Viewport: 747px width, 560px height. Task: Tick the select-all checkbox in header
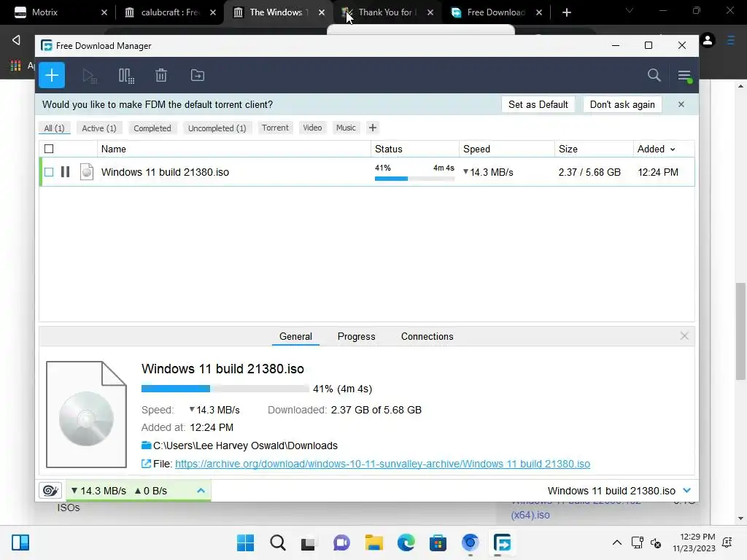coord(49,149)
